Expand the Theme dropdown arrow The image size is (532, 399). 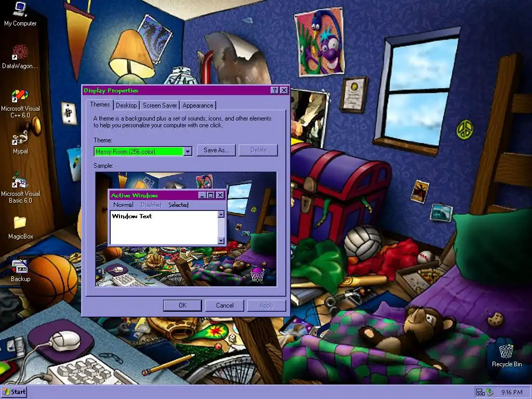[188, 151]
